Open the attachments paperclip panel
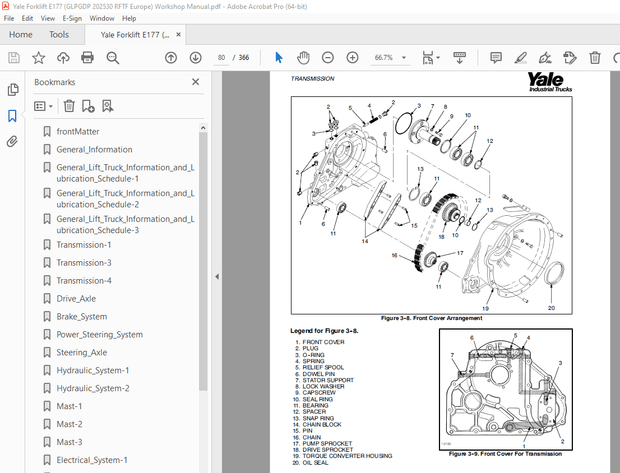Viewport: 620px width, 473px height. tap(12, 142)
